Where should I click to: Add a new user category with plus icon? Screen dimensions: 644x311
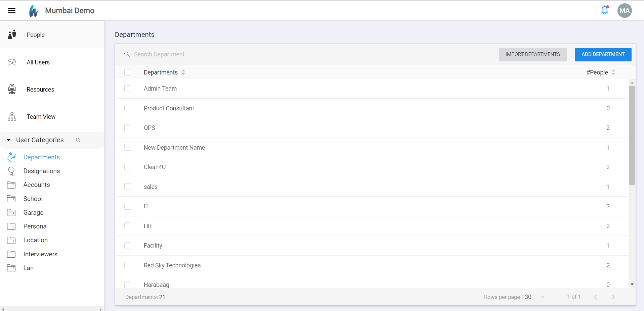click(x=93, y=140)
